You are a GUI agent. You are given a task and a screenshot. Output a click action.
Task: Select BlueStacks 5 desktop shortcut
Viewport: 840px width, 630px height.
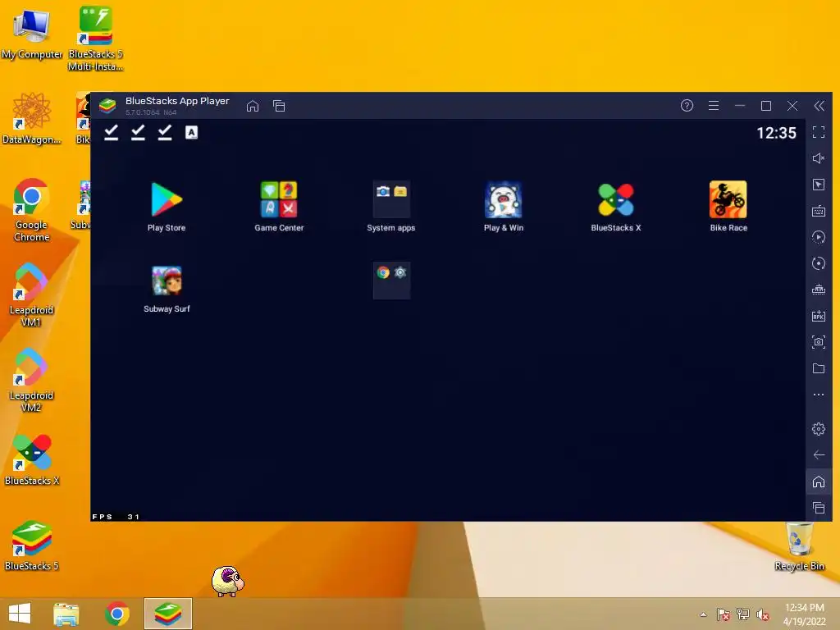pos(32,546)
